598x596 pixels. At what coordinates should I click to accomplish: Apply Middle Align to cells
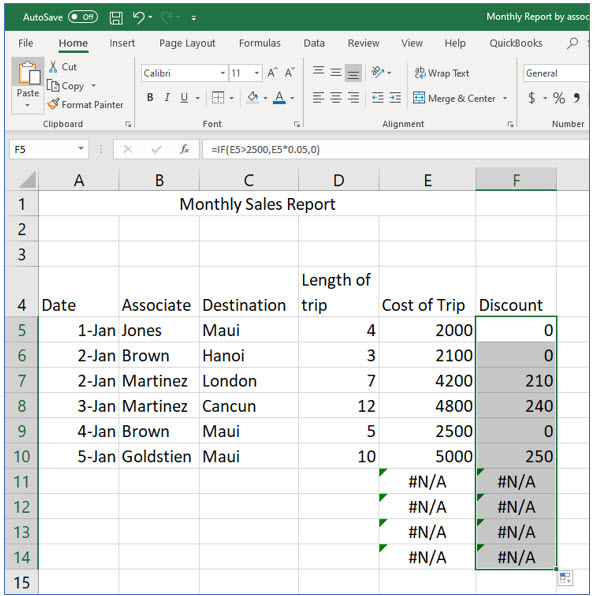click(x=336, y=72)
